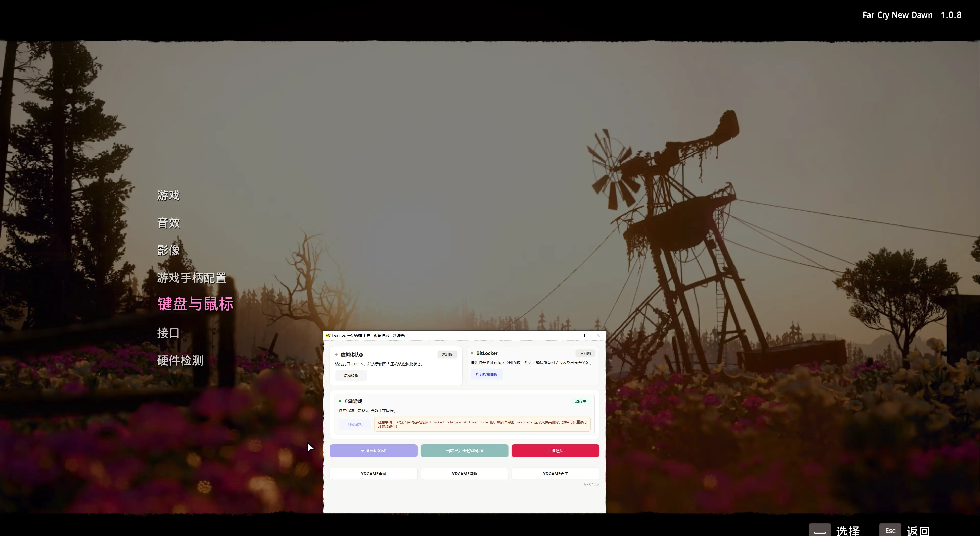Click the faded 启动游戏 button

tap(354, 424)
